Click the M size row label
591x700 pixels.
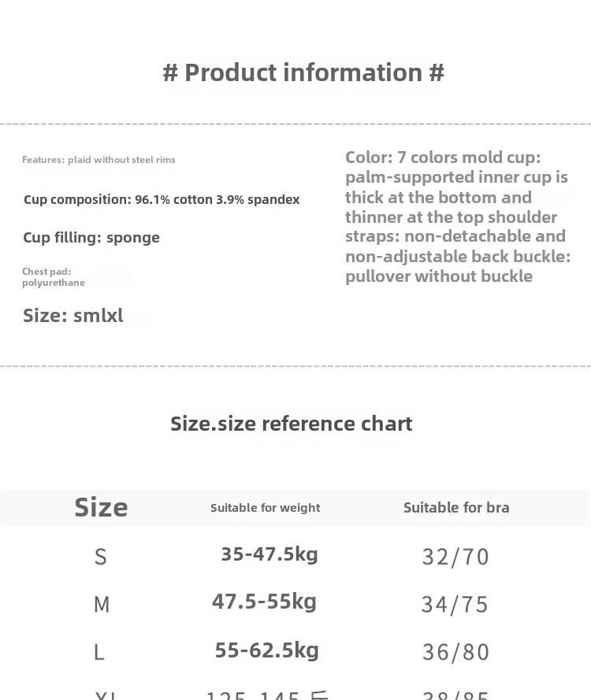tap(101, 605)
